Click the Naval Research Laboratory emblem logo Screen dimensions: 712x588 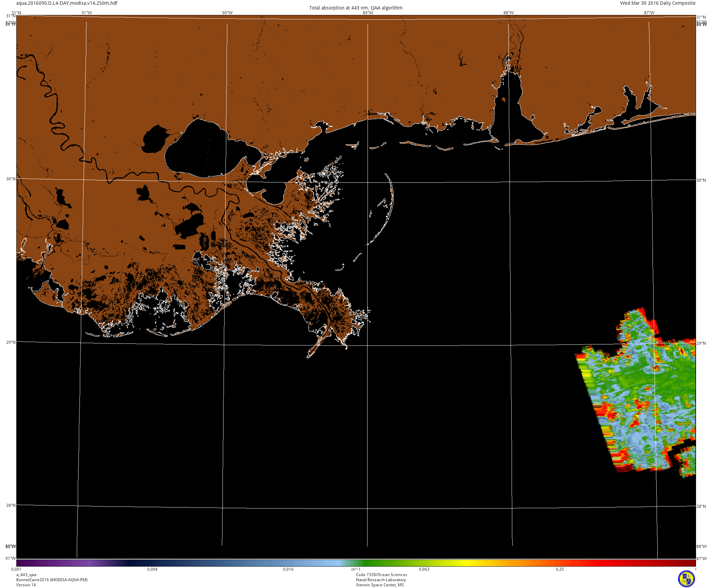[686, 578]
